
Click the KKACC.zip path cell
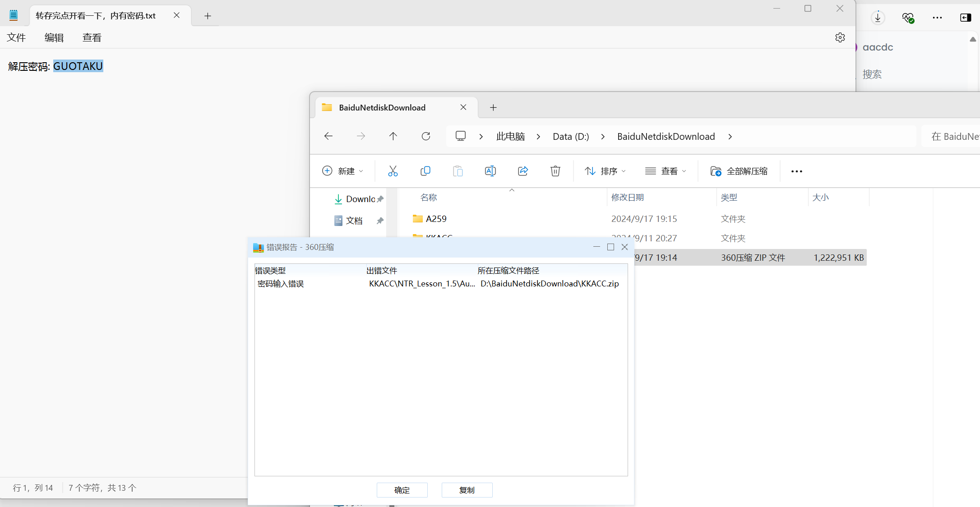point(550,284)
